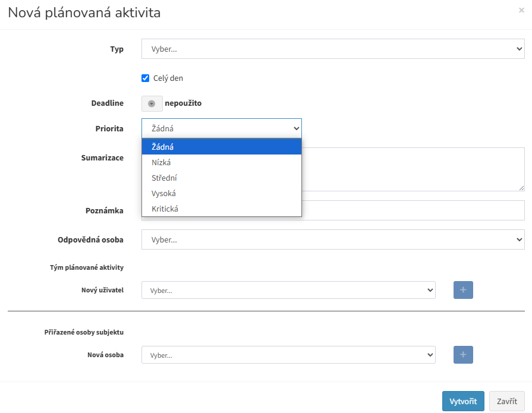The width and height of the screenshot is (532, 413).
Task: Uncheck the Celý den checkbox
Action: coord(145,78)
